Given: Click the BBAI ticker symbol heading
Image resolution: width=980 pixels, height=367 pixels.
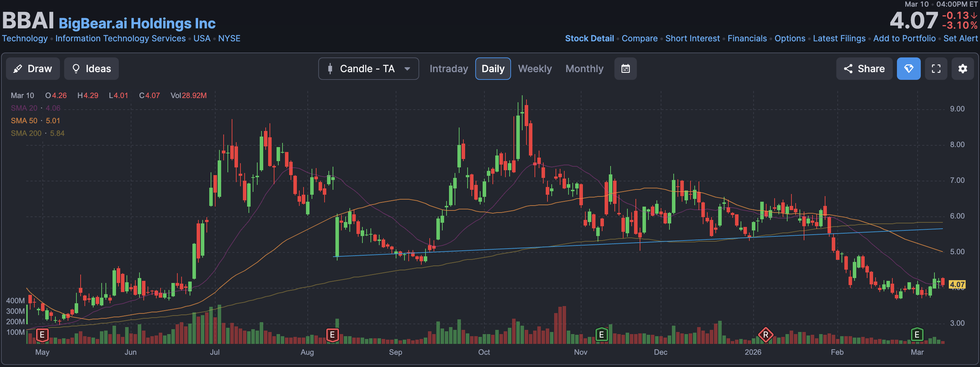Looking at the screenshot, I should pos(28,21).
